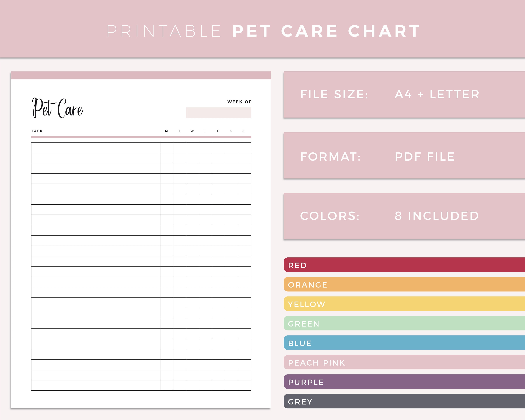
Task: Click the Pet Care script title
Action: 58,108
